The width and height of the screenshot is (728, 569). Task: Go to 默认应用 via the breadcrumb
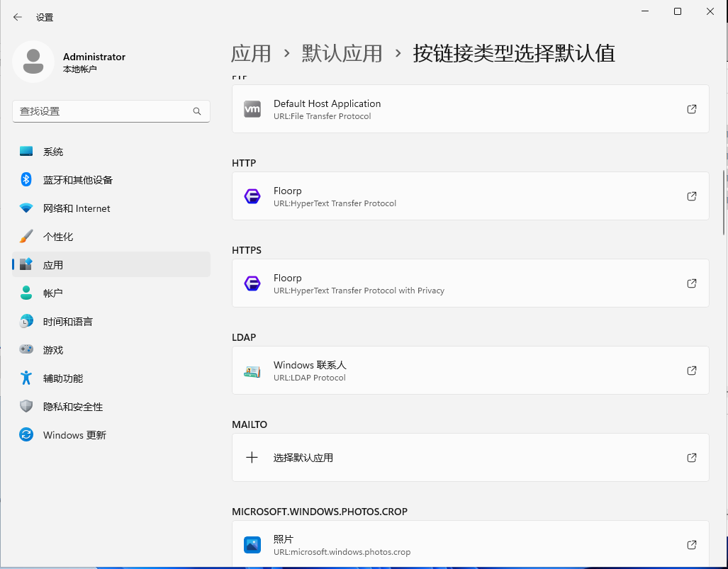[x=342, y=53]
